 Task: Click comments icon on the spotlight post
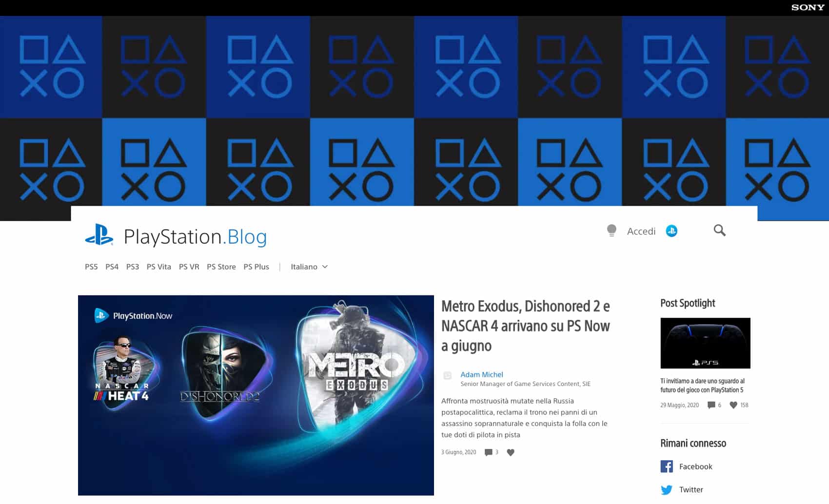(711, 405)
